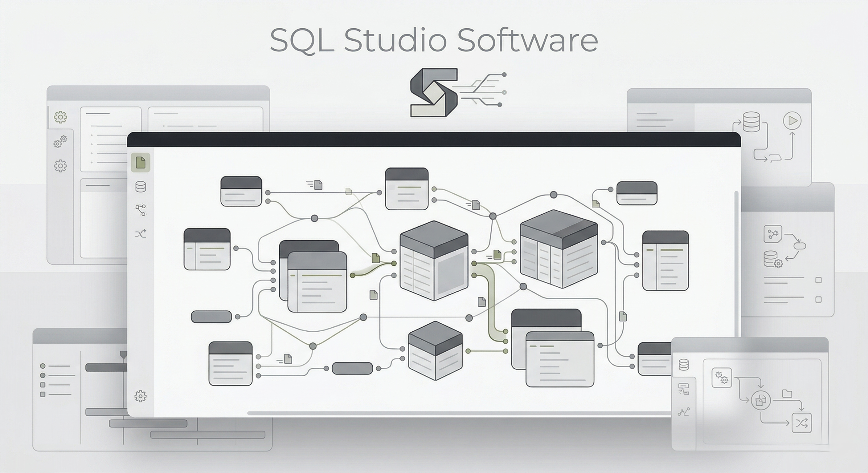This screenshot has height=473, width=868.
Task: Select double-gear icon in top-left panel
Action: pos(60,141)
